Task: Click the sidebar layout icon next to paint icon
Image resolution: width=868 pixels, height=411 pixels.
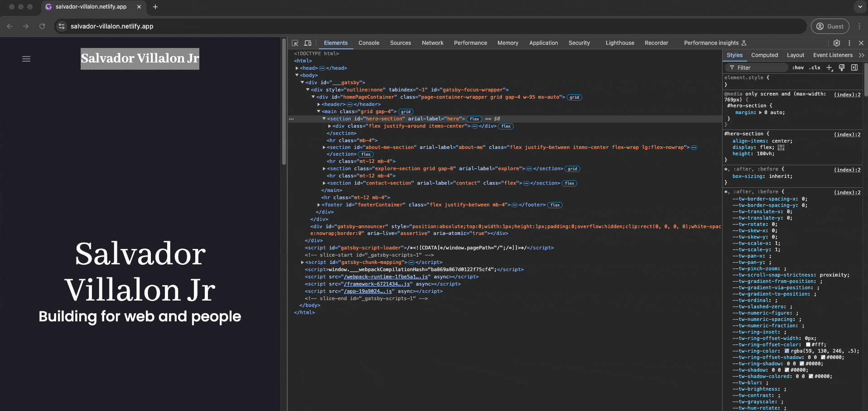Action: click(x=855, y=67)
